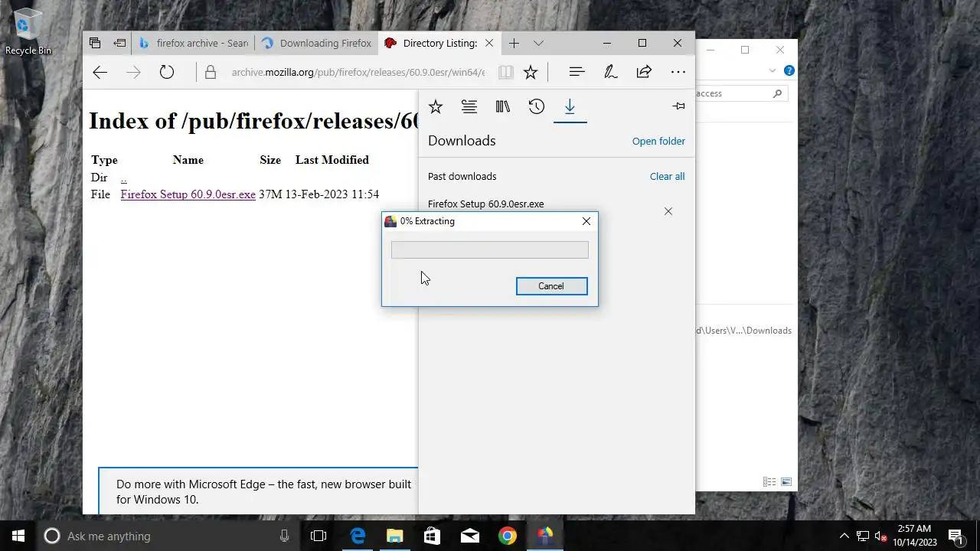Open Favorites star tab in hub
This screenshot has height=551, width=980.
tap(436, 106)
